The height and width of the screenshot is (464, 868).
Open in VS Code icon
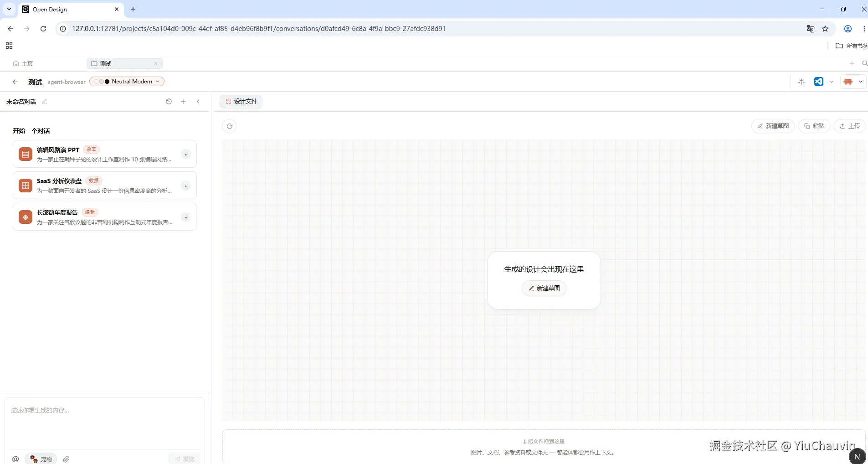coord(819,82)
